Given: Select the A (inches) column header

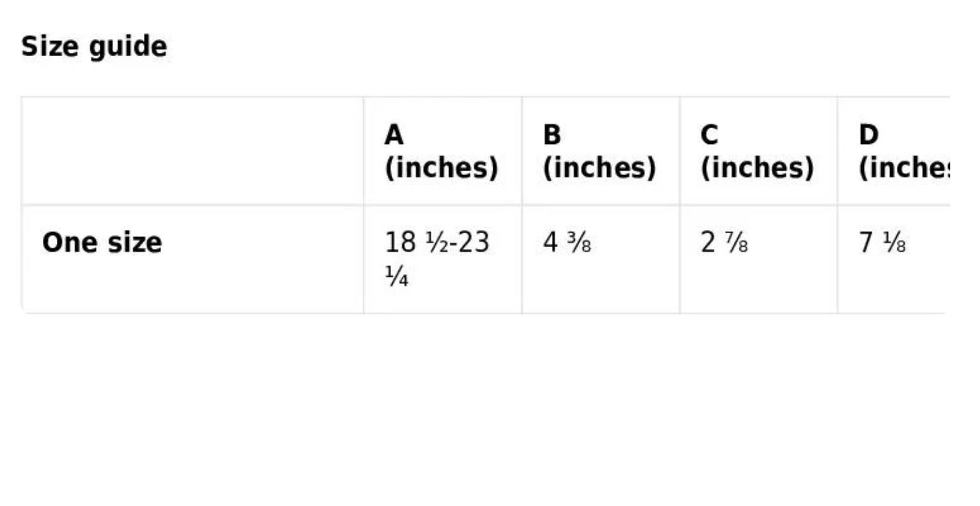Looking at the screenshot, I should click(442, 151).
